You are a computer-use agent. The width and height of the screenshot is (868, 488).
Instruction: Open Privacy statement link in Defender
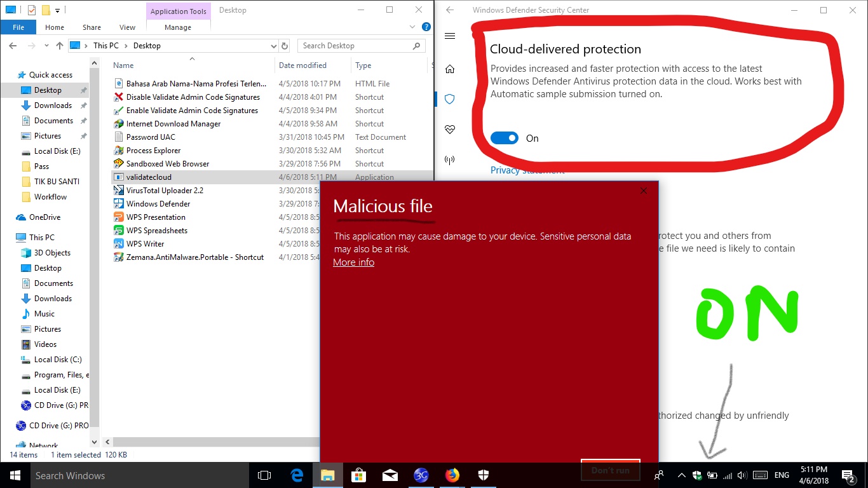tap(527, 170)
